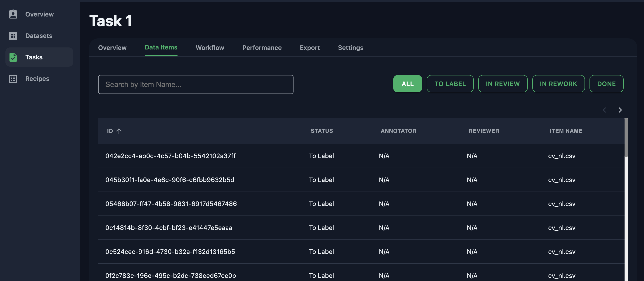Click the Tasks document-check icon
Screen dimensions: 644x281
13,57
